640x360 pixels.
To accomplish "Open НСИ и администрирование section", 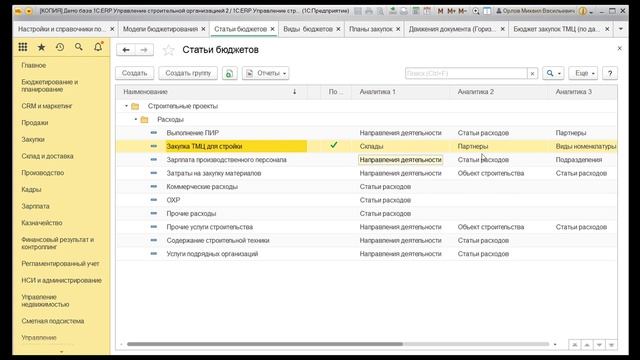I will pyautogui.click(x=62, y=280).
